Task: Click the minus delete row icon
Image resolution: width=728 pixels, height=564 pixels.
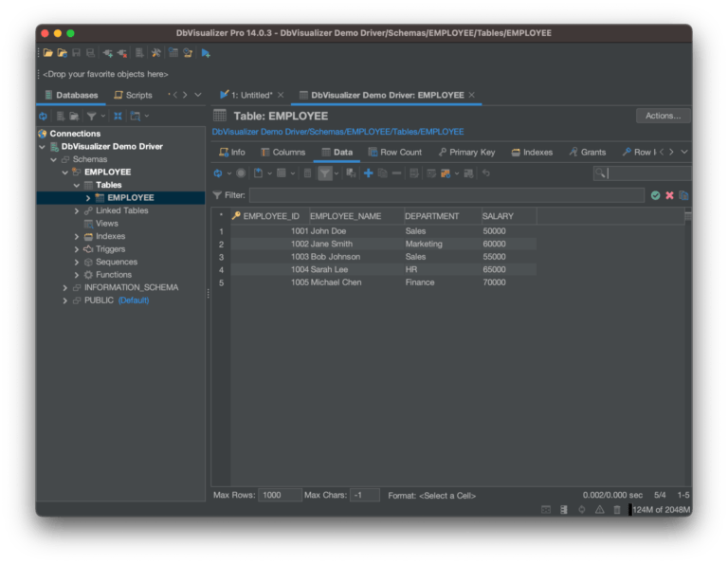Action: [x=396, y=173]
